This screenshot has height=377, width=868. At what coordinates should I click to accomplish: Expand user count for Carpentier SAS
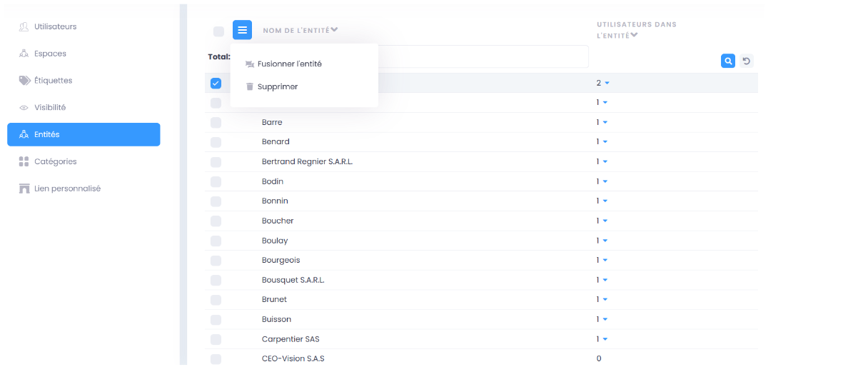pyautogui.click(x=605, y=338)
